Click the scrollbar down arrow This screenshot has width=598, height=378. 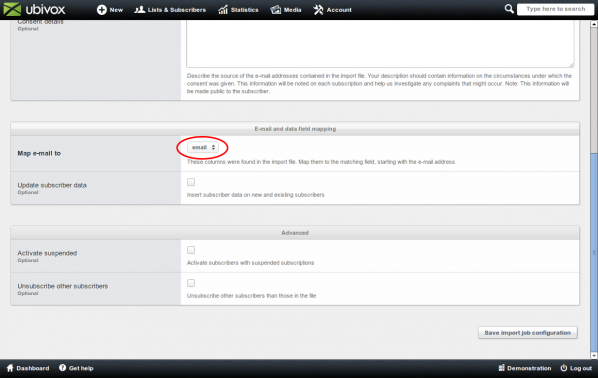pos(594,355)
